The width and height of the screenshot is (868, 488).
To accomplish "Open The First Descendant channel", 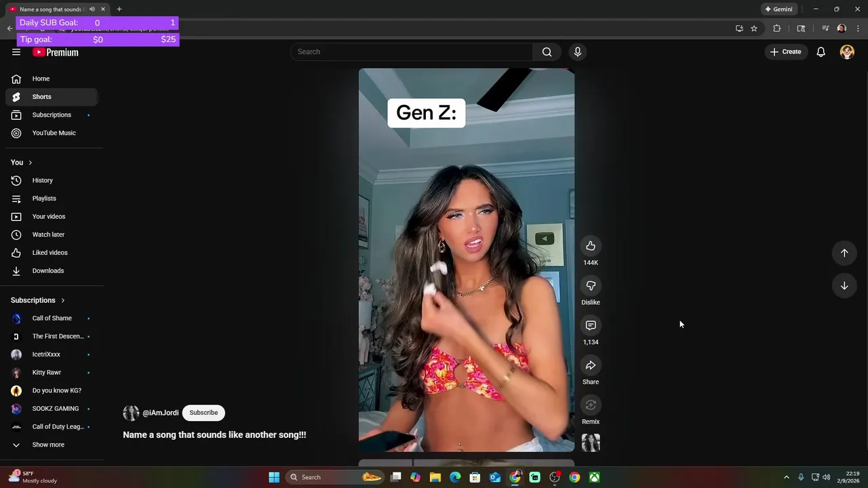I will click(52, 336).
